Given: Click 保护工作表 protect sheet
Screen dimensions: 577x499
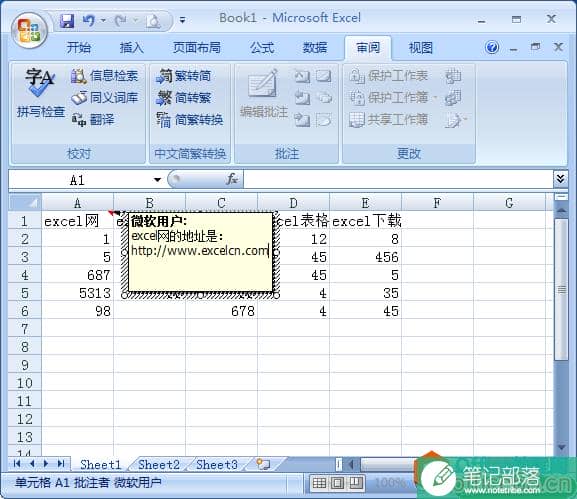Looking at the screenshot, I should [x=389, y=76].
